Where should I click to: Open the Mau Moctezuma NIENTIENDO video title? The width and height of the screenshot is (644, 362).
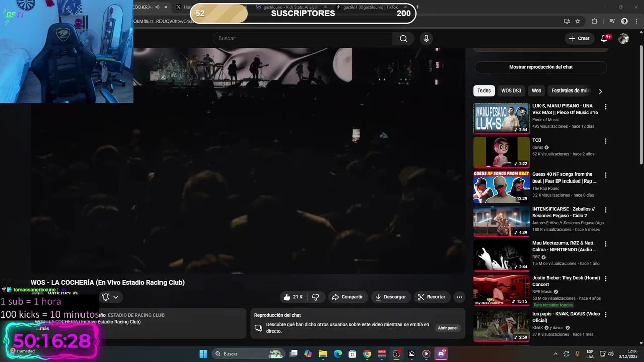click(564, 246)
